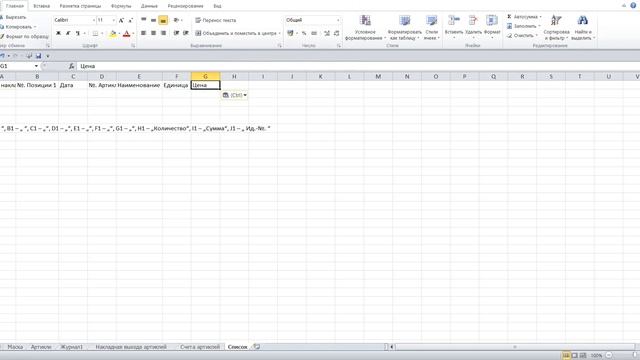Click increase font size icon
640x360 pixels.
pyautogui.click(x=121, y=20)
